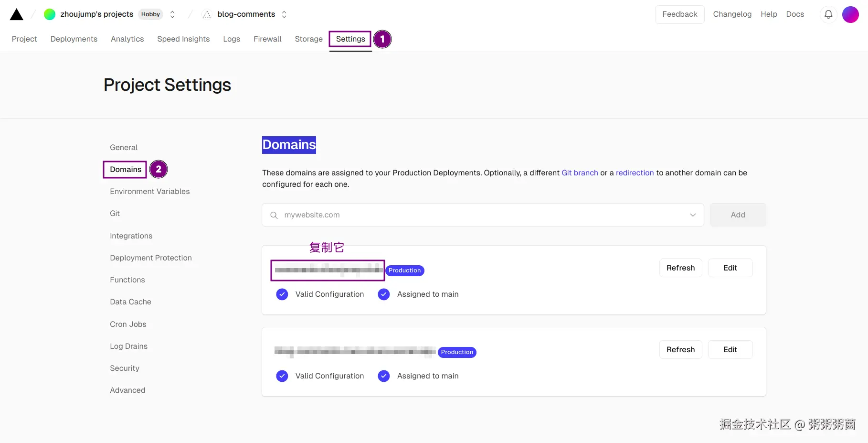Click Assigned to main checkmark in first domain card
Viewport: 868px width, 443px height.
click(x=384, y=294)
